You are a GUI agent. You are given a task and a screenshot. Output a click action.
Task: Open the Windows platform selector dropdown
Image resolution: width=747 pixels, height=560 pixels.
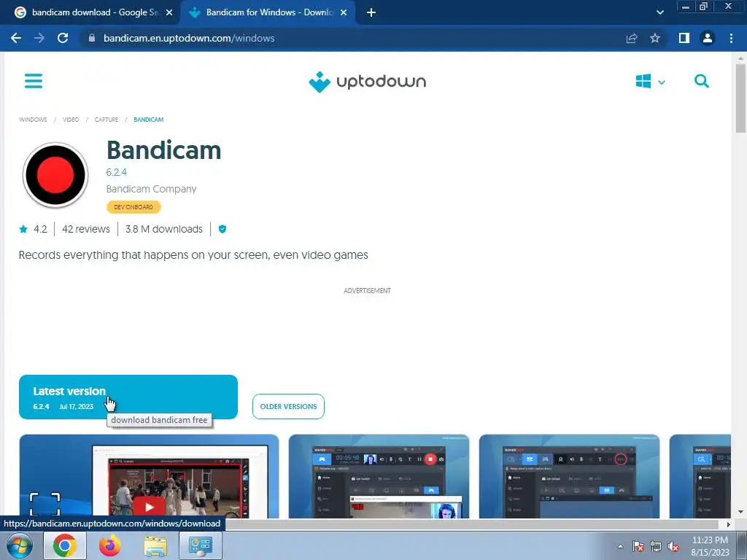[x=650, y=82]
